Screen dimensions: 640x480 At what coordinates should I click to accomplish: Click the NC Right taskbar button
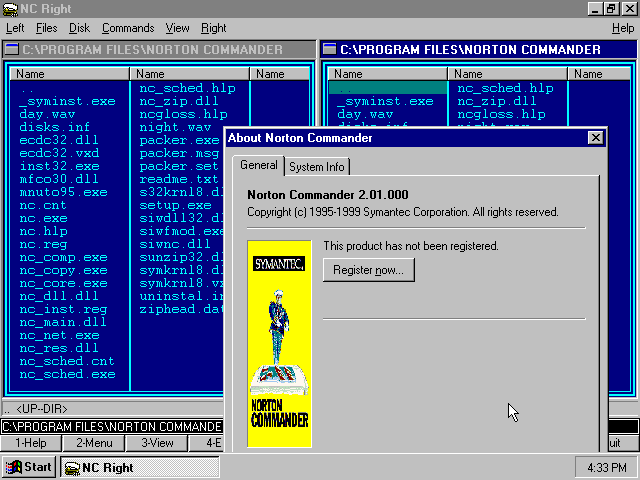(140, 467)
